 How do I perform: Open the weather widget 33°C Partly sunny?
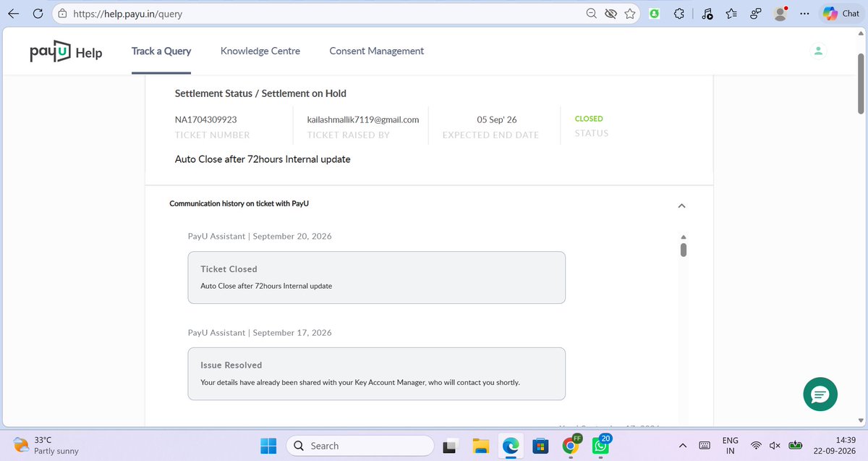tap(46, 445)
